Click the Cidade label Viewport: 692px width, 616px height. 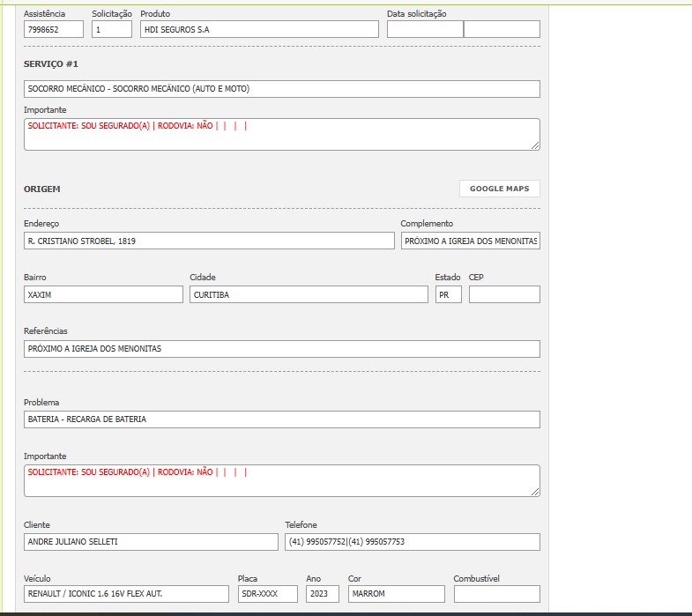pyautogui.click(x=203, y=277)
